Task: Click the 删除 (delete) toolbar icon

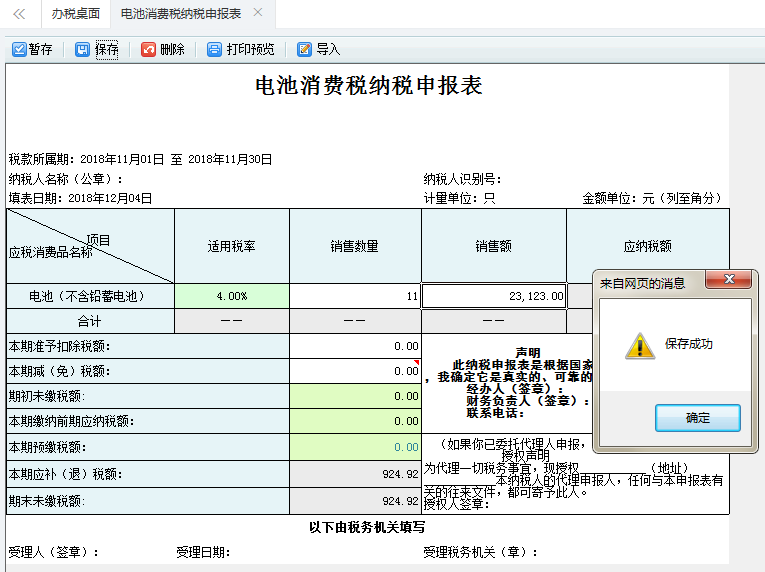Action: tap(148, 49)
